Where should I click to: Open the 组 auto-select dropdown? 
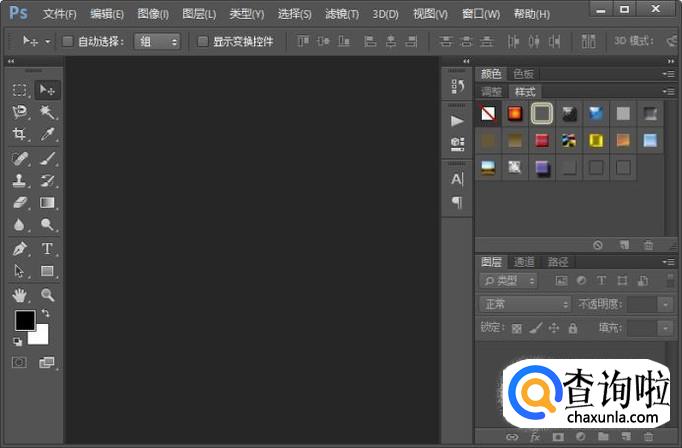pyautogui.click(x=158, y=42)
